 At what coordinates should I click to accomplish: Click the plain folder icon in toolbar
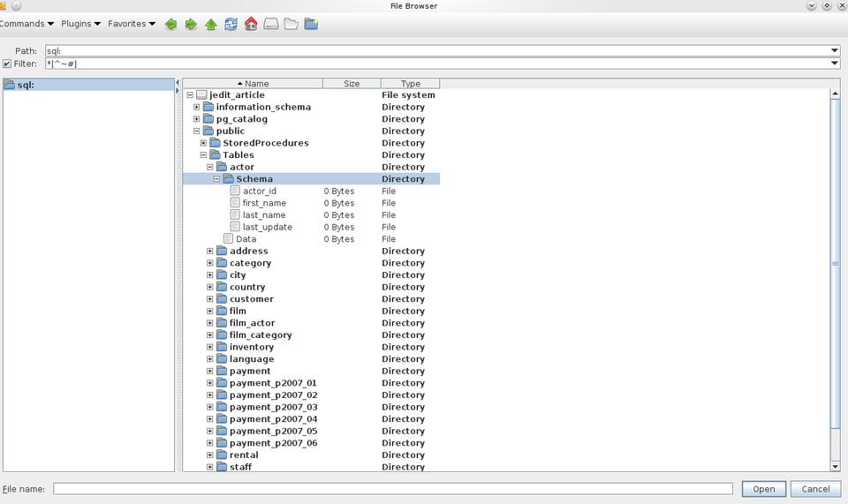coord(291,24)
